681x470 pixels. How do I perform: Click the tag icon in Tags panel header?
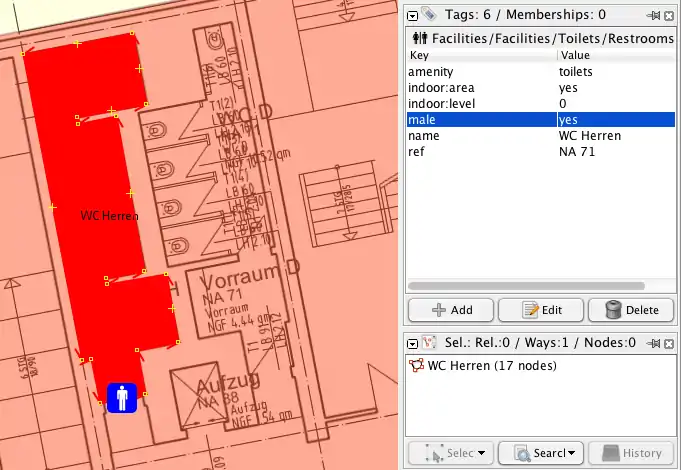click(x=428, y=14)
